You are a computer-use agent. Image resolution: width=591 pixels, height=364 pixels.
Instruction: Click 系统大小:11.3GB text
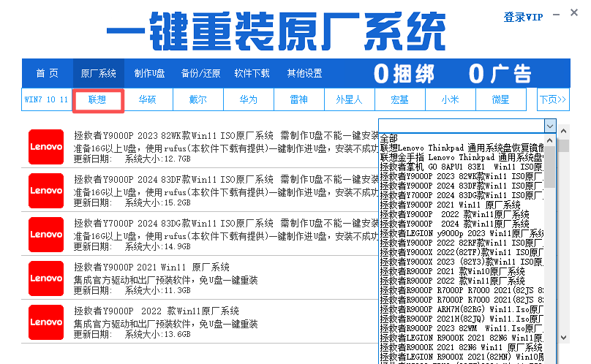(x=157, y=290)
